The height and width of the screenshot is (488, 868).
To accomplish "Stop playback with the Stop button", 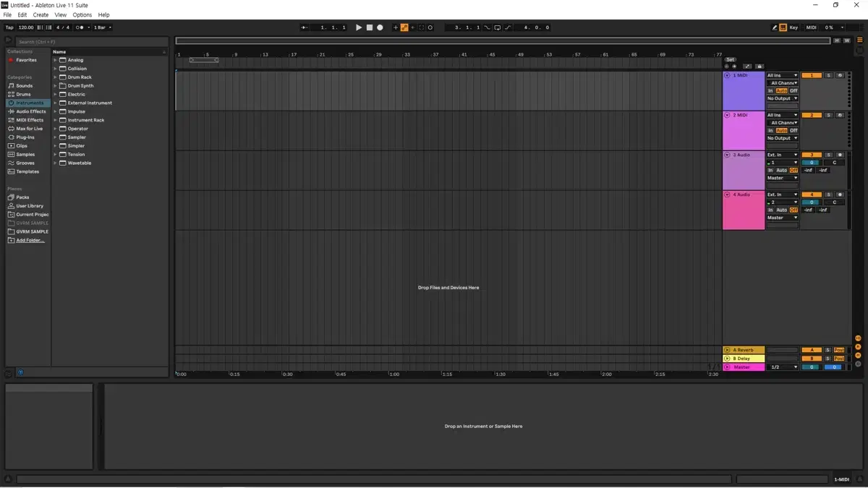I will (x=369, y=27).
